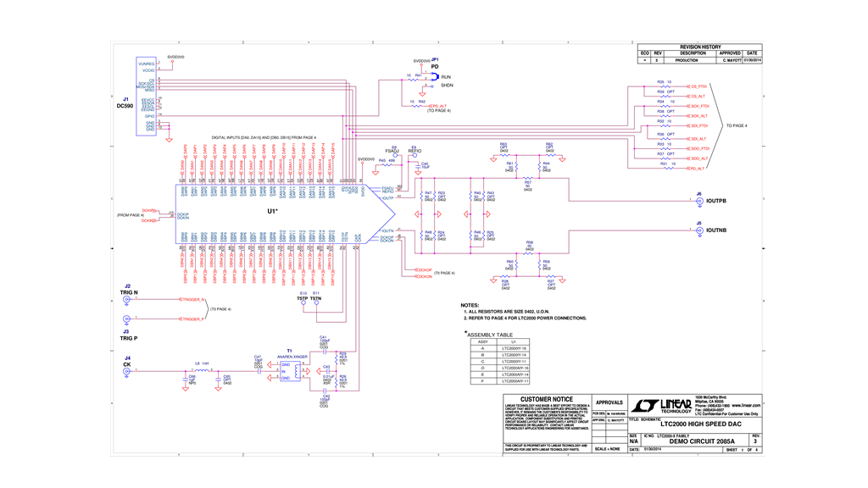Select the Revision History table header
This screenshot has height=488, width=868.
point(700,47)
